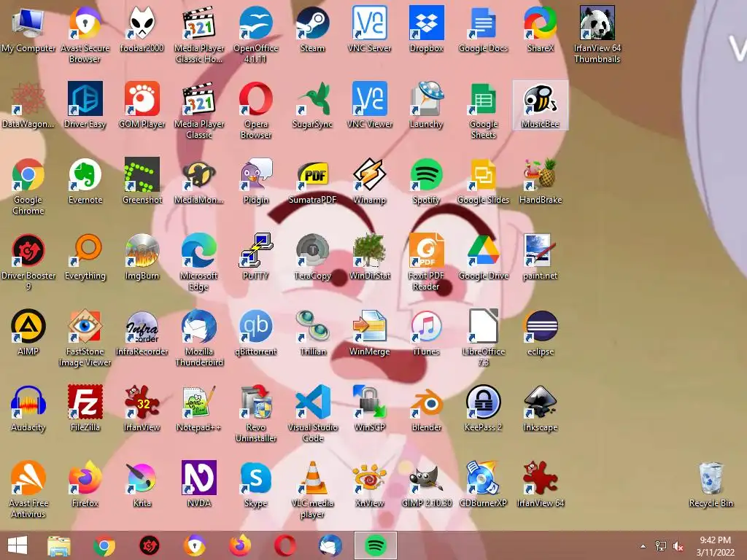Click Driver Booster taskbar icon
Viewport: 747px width, 560px height.
click(x=149, y=545)
